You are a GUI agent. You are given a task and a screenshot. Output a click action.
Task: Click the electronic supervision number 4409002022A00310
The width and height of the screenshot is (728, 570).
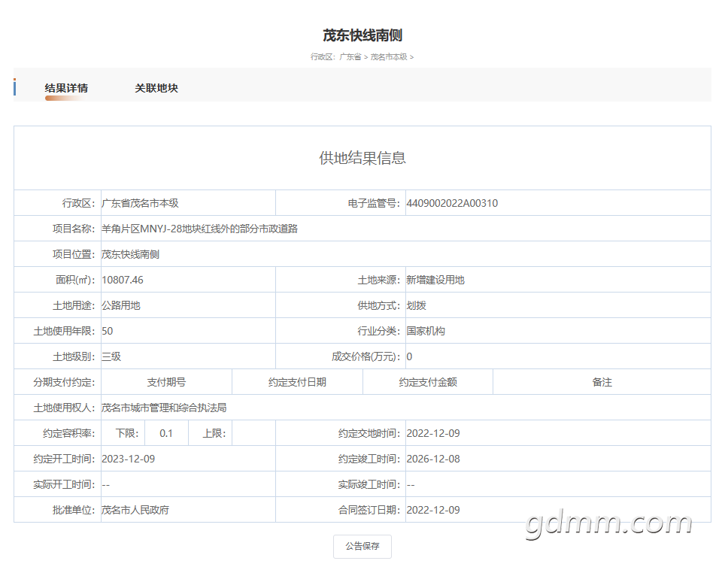click(x=452, y=203)
